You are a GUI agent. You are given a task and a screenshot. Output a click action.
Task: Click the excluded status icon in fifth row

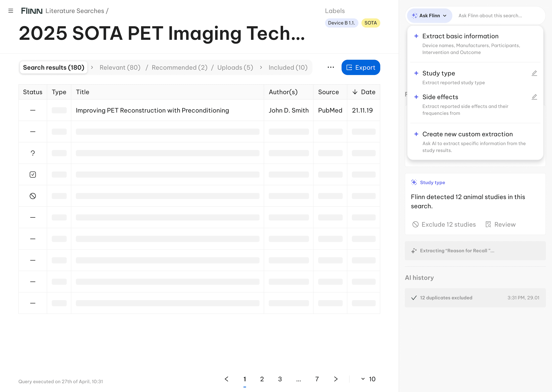pos(33,196)
